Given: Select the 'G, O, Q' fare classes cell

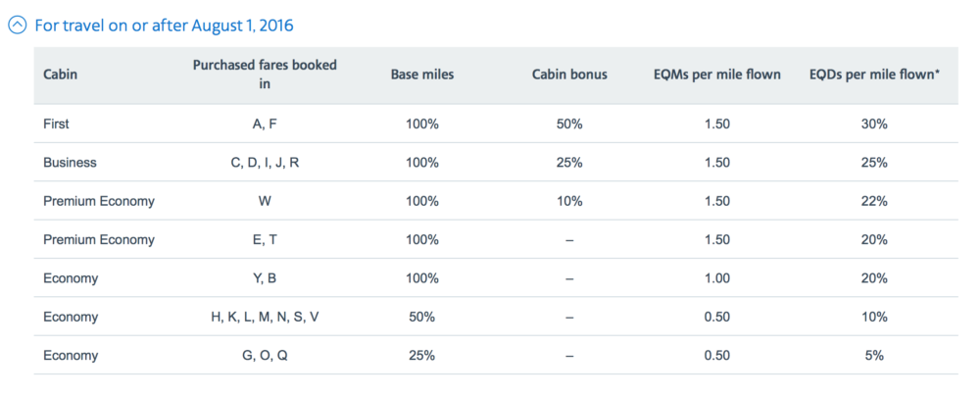Looking at the screenshot, I should [265, 355].
